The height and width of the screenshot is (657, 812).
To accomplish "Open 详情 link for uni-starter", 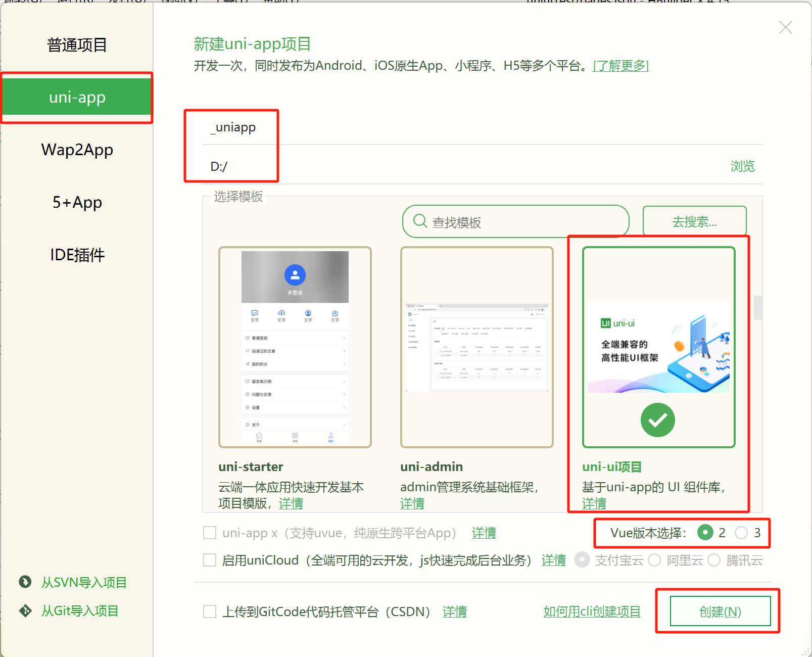I will [x=291, y=503].
